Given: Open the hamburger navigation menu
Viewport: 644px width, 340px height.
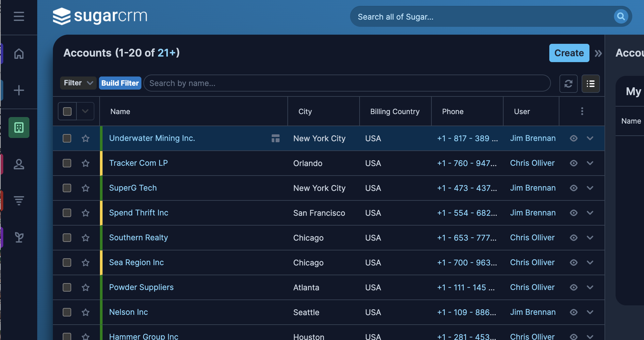Looking at the screenshot, I should tap(19, 16).
